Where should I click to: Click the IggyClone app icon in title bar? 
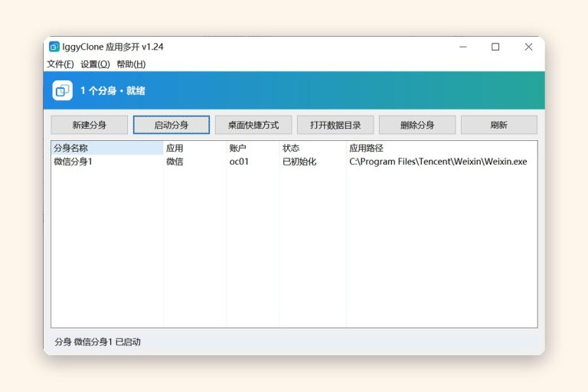[x=54, y=47]
